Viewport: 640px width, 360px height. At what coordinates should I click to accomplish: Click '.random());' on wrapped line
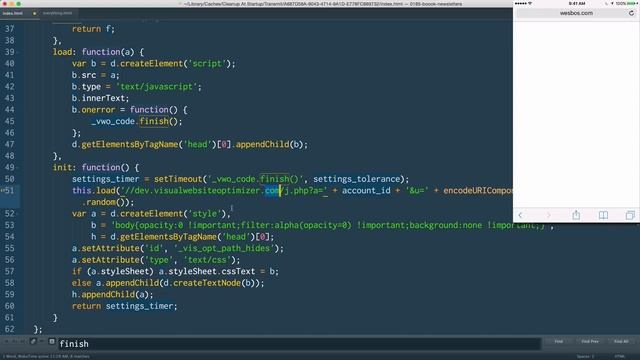(x=108, y=202)
